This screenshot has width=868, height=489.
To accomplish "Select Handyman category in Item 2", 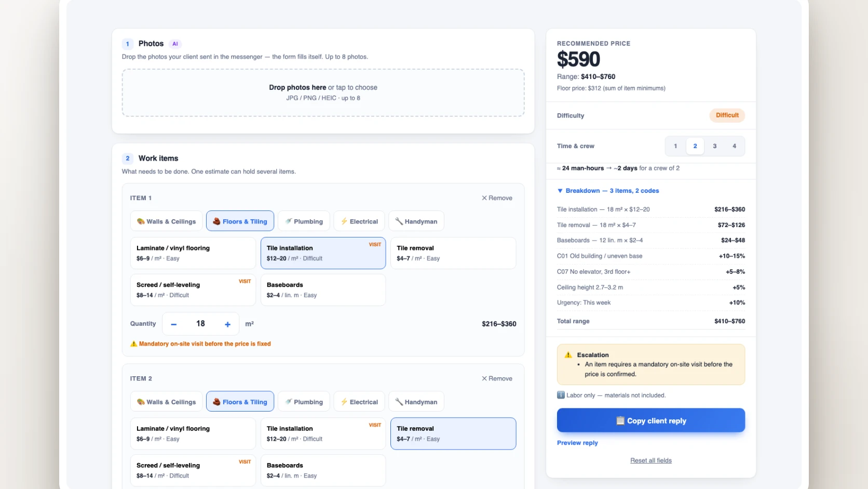I will (416, 402).
